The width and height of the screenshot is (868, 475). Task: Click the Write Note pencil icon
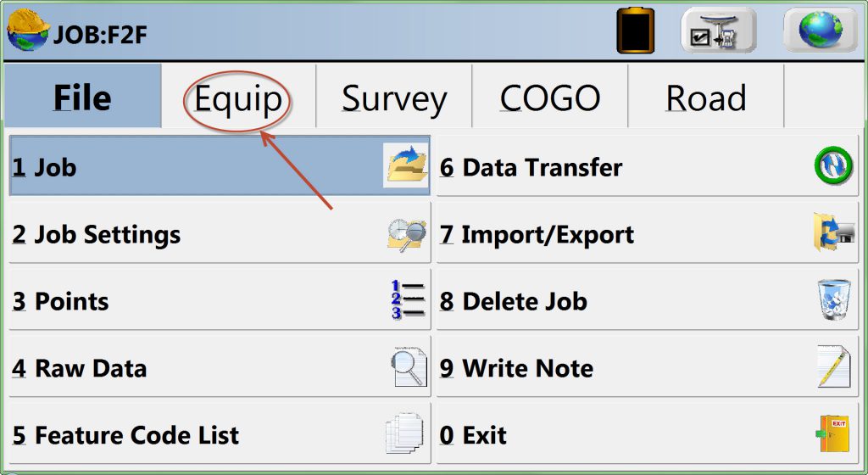[x=834, y=366]
